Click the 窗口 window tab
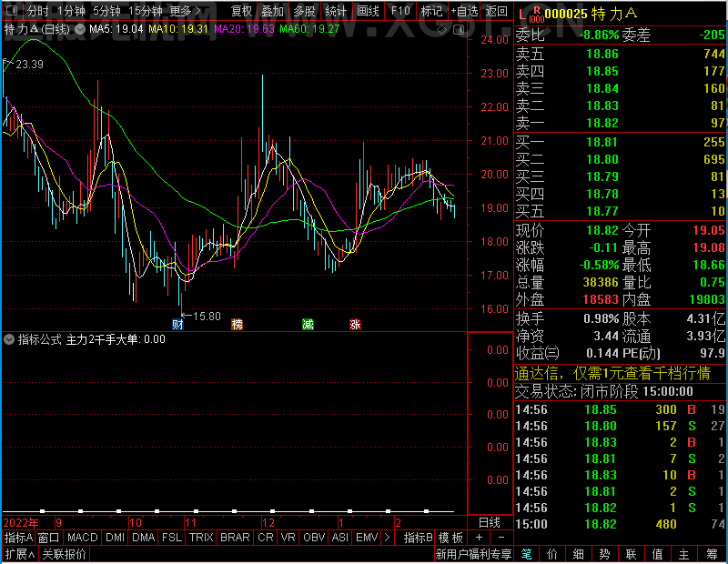 tap(49, 538)
